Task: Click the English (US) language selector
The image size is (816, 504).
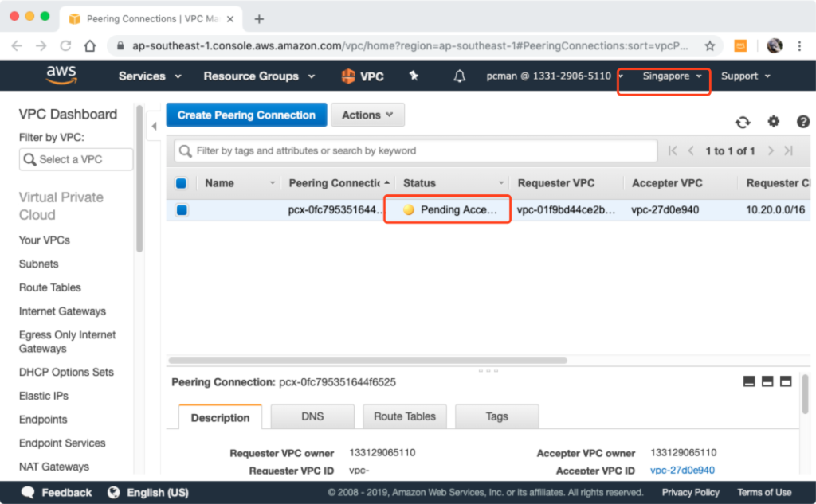Action: [158, 493]
